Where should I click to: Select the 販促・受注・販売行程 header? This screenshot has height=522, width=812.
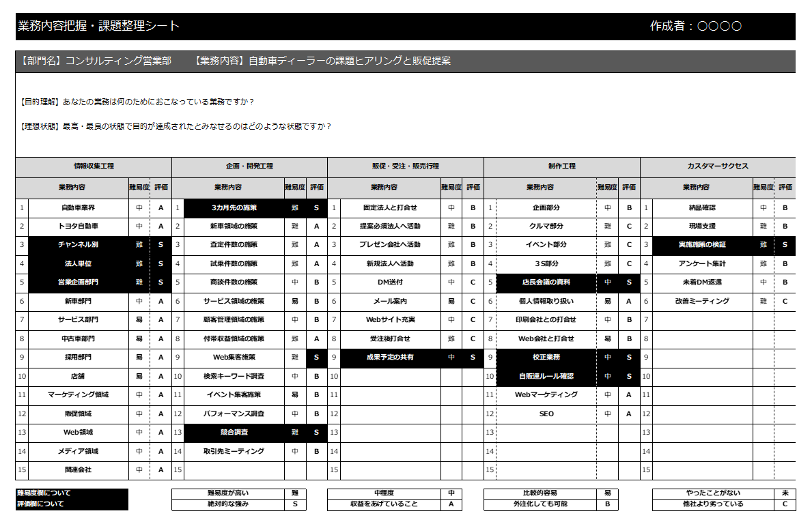pyautogui.click(x=406, y=166)
